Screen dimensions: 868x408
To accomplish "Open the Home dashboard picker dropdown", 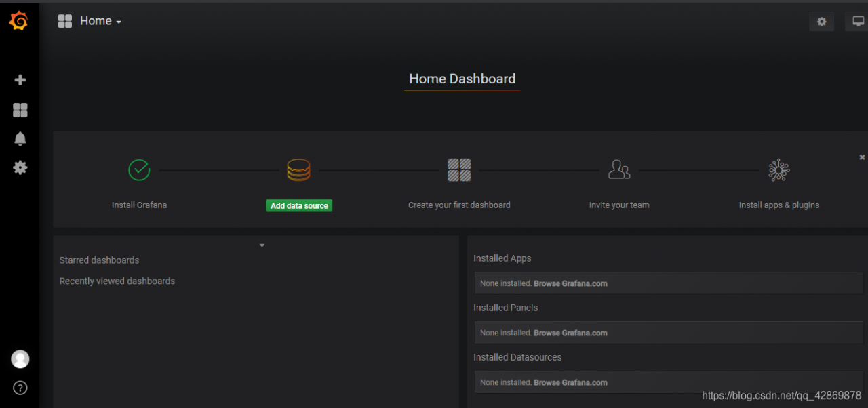I will point(90,21).
